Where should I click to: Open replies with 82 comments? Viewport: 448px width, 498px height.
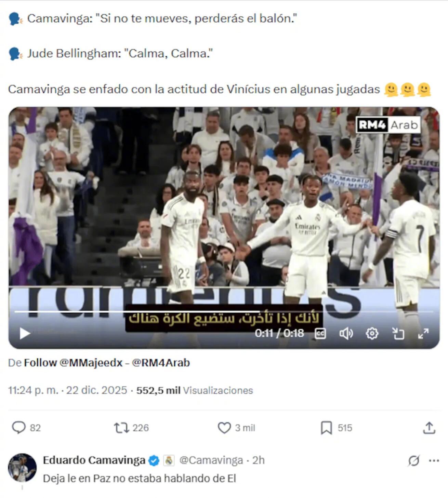[x=26, y=428]
